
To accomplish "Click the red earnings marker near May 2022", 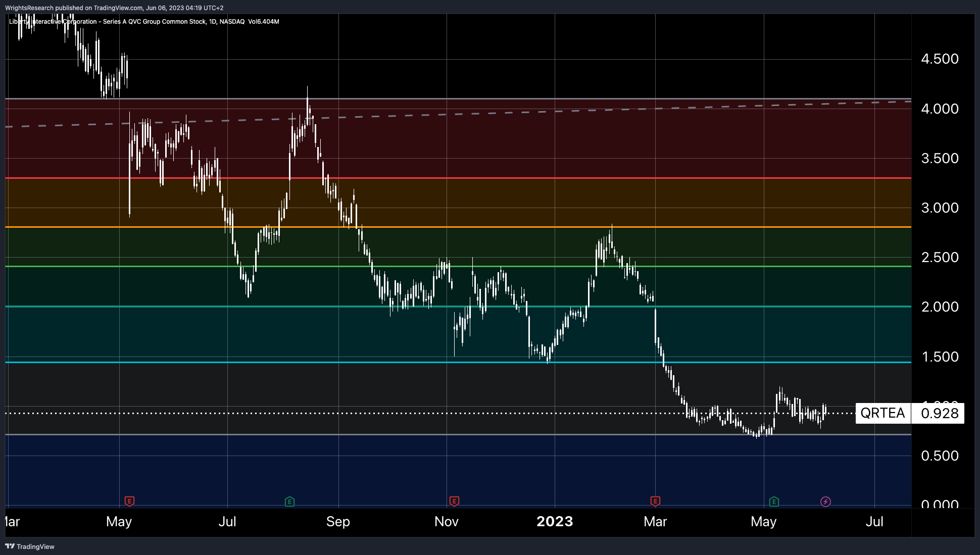I will (x=129, y=501).
